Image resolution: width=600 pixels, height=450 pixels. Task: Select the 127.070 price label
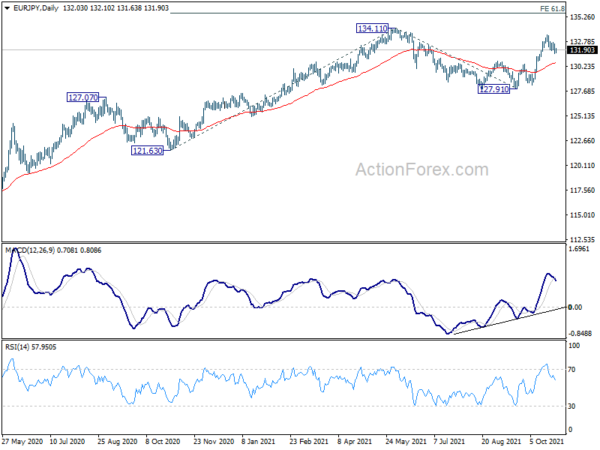tap(83, 98)
